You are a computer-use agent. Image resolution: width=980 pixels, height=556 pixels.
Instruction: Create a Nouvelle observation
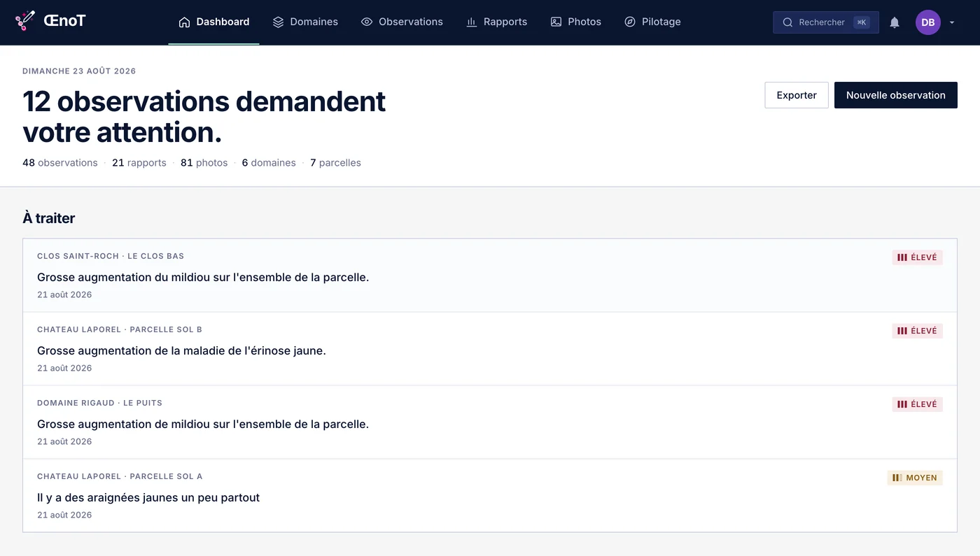895,95
